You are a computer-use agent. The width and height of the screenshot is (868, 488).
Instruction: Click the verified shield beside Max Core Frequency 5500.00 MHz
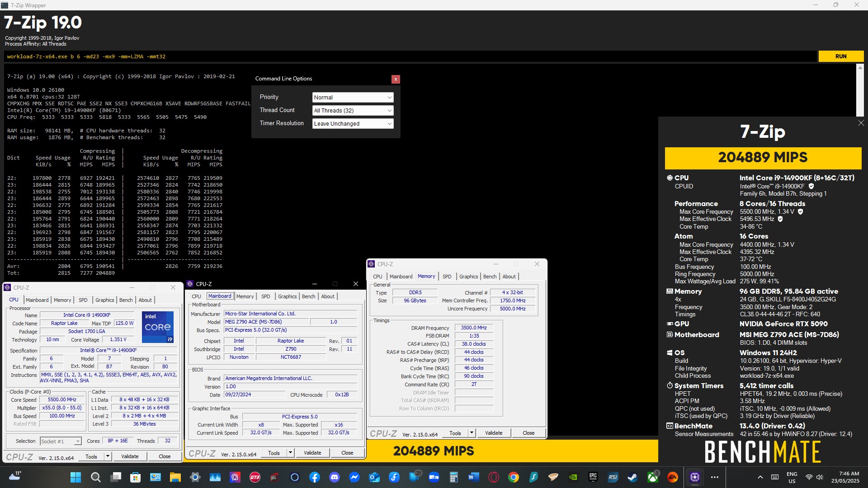(x=800, y=211)
